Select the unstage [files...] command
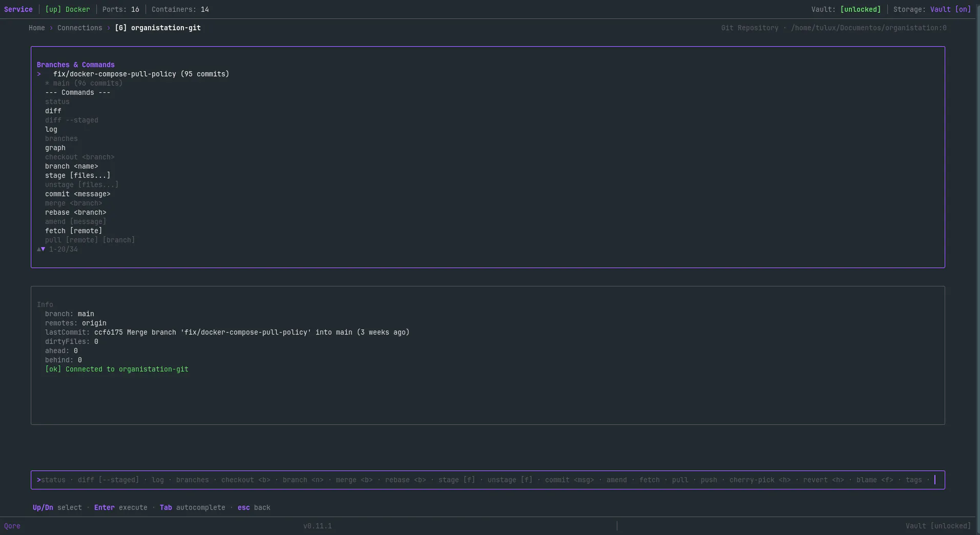Image resolution: width=980 pixels, height=535 pixels. coord(81,184)
